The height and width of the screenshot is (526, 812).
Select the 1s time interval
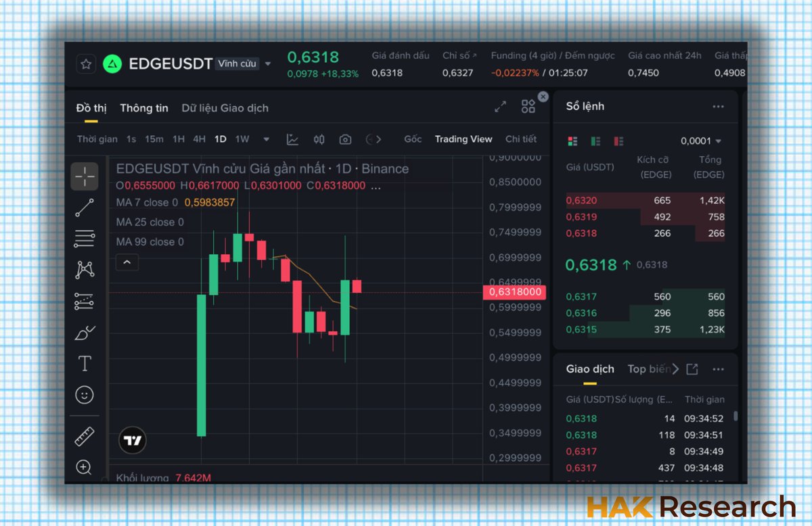click(x=131, y=139)
